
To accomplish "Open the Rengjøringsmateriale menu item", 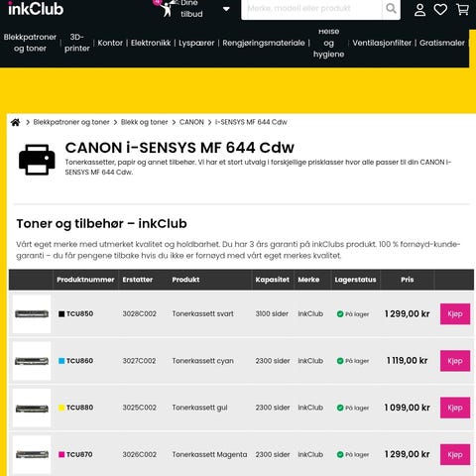I will tap(264, 43).
